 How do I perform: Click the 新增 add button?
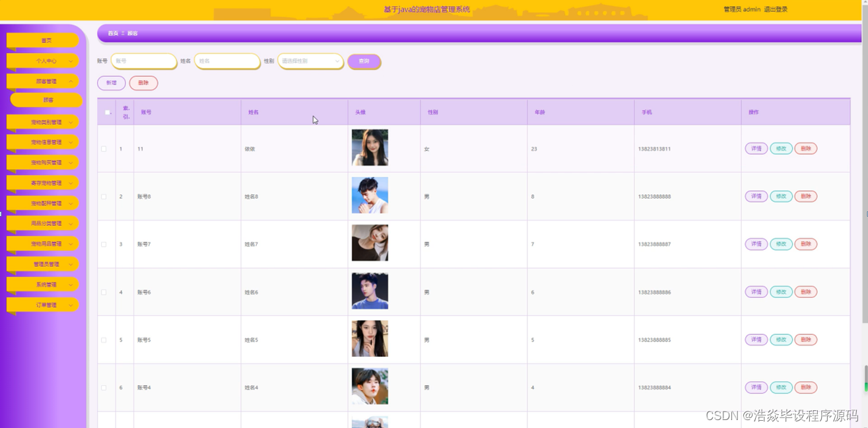click(111, 83)
